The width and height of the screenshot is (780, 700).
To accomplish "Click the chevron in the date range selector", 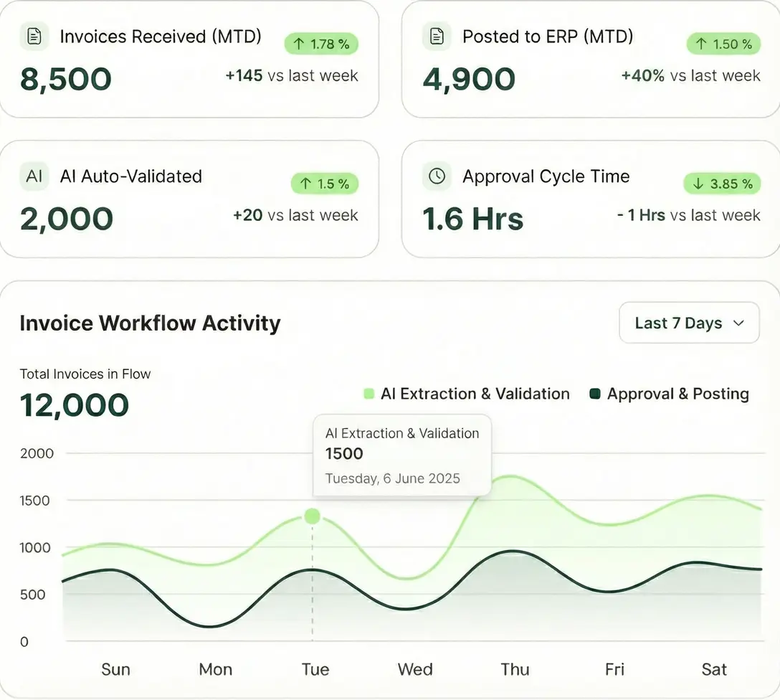I will pos(738,323).
